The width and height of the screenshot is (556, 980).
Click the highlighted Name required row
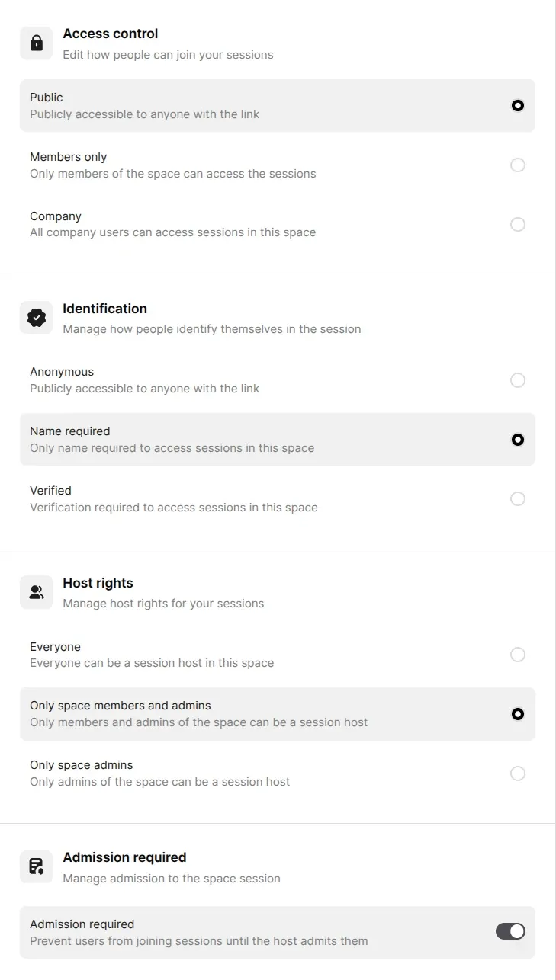click(x=229, y=440)
